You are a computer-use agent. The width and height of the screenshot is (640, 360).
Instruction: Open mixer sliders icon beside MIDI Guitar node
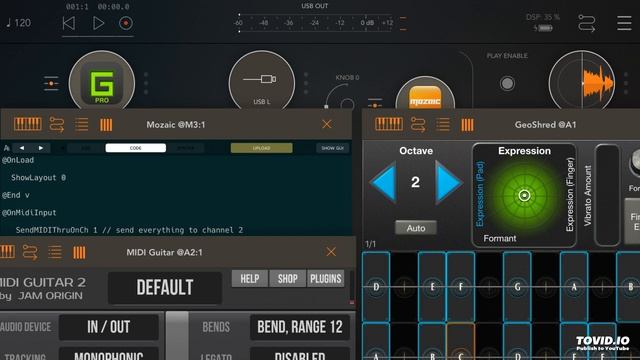(51, 83)
